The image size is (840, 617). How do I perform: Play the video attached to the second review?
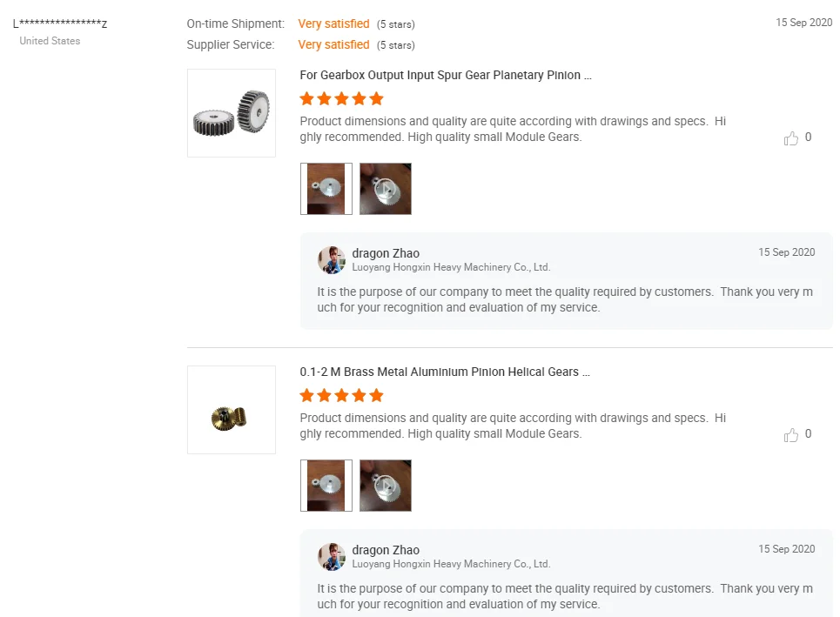coord(385,486)
